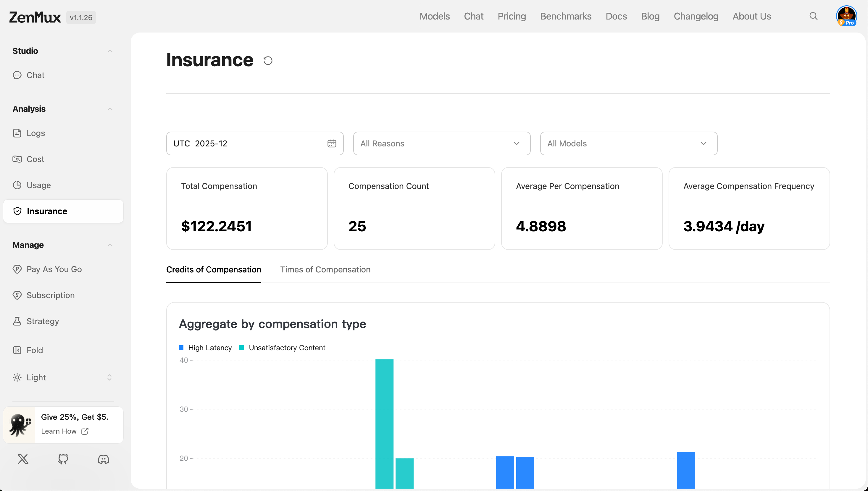Open the Benchmarks page
This screenshot has height=491, width=868.
pyautogui.click(x=566, y=16)
